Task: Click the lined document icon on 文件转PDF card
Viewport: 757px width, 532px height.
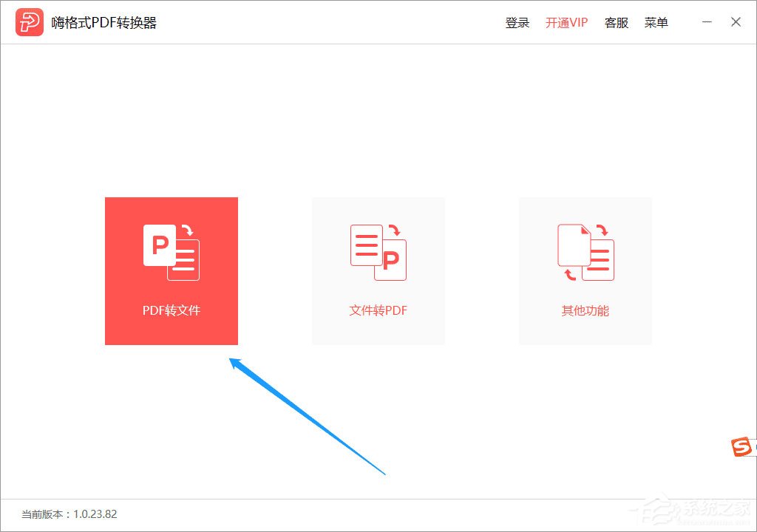Action: [x=365, y=244]
